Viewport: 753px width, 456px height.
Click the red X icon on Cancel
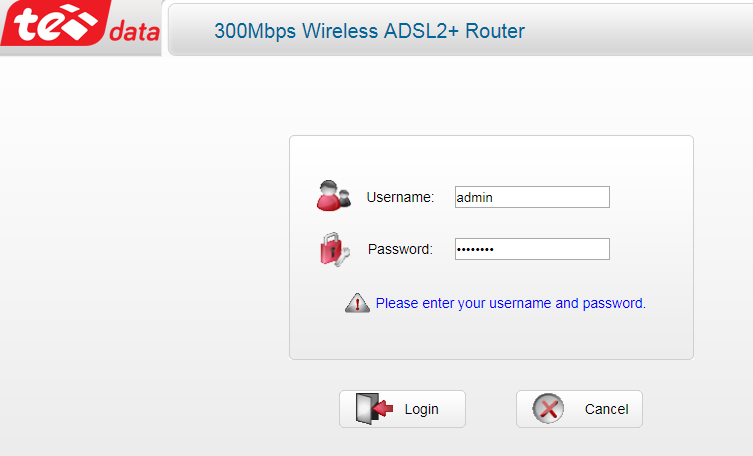[547, 408]
